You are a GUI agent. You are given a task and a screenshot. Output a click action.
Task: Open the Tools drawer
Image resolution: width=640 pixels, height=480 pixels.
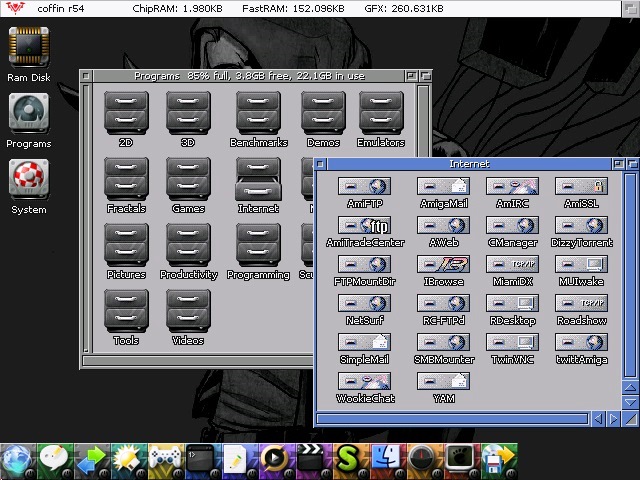[126, 311]
